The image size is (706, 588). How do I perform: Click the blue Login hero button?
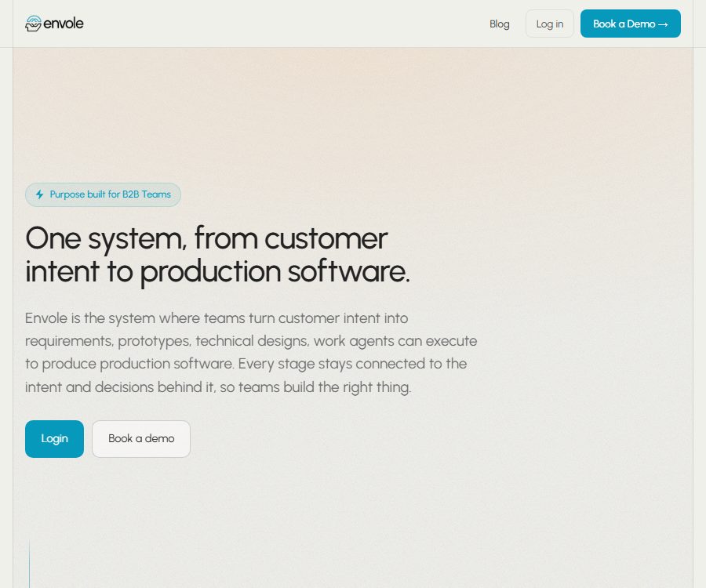coord(54,438)
